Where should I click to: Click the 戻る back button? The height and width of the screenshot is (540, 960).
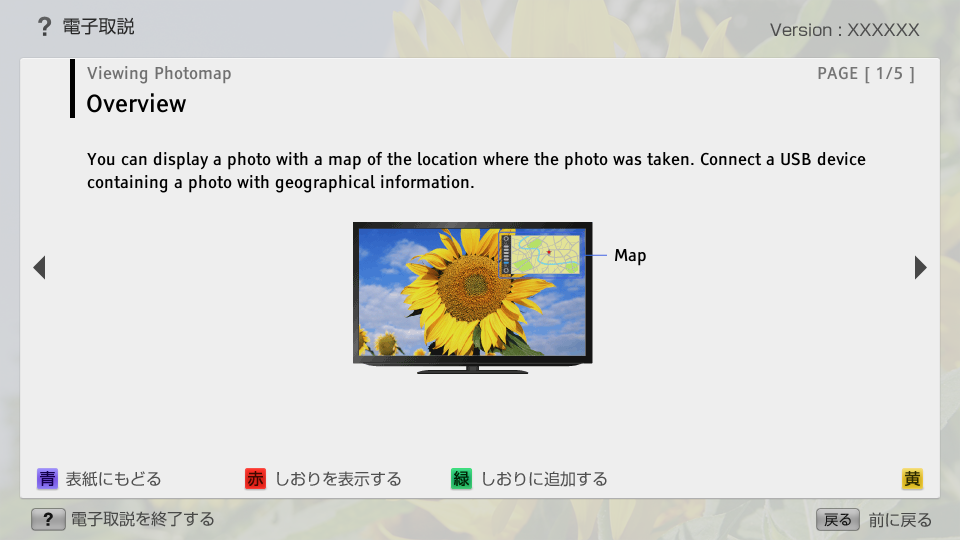click(838, 519)
